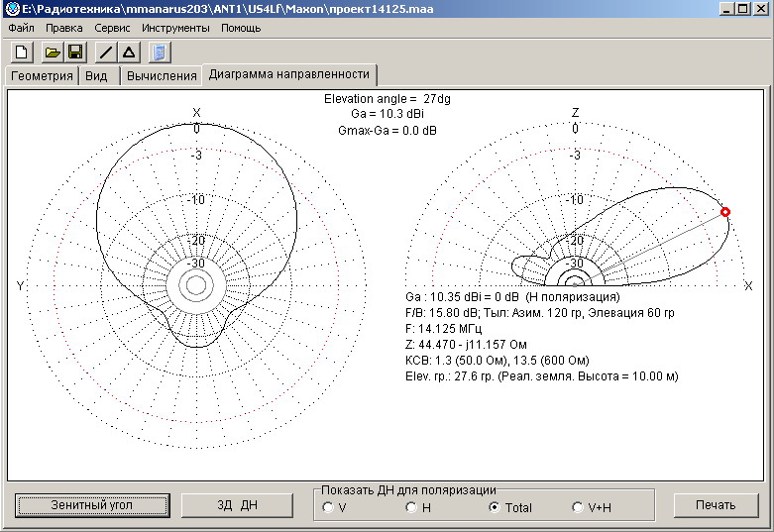The image size is (774, 532).
Task: Open a file with the folder icon
Action: (x=53, y=52)
